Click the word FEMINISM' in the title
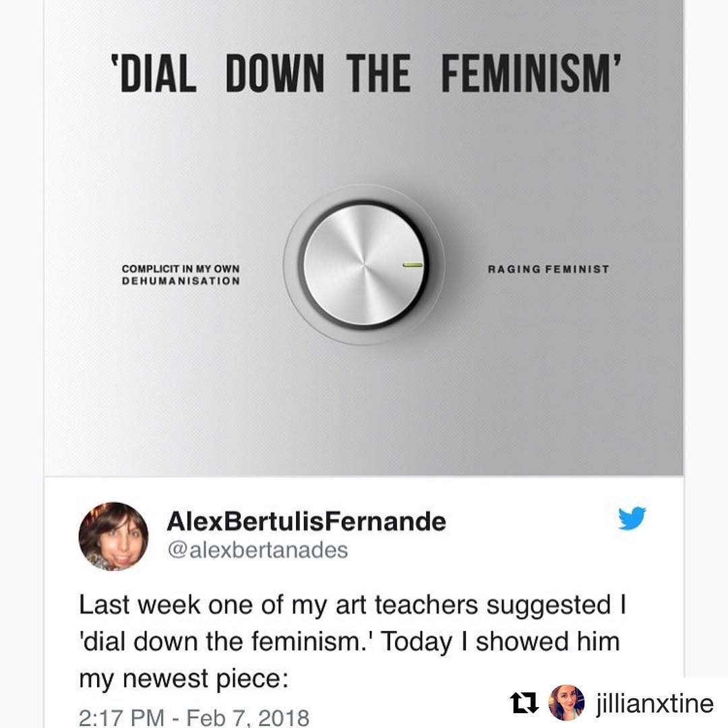728x728 pixels. [x=531, y=73]
